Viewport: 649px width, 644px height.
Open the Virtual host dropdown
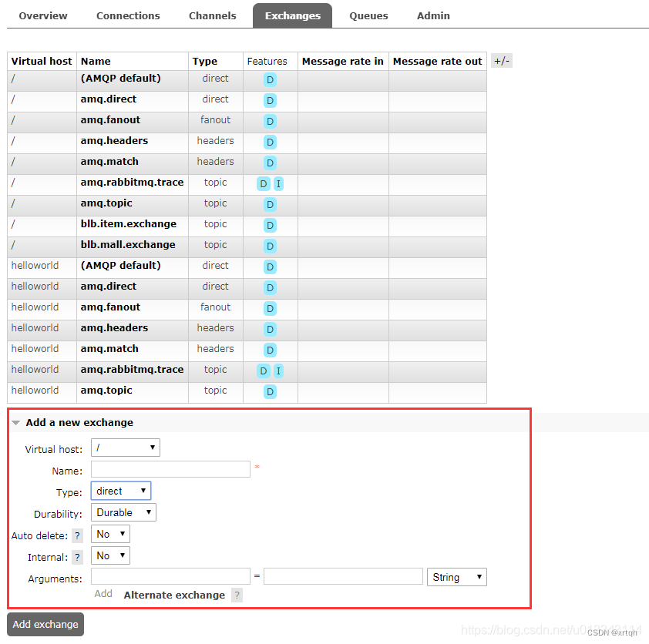(126, 448)
